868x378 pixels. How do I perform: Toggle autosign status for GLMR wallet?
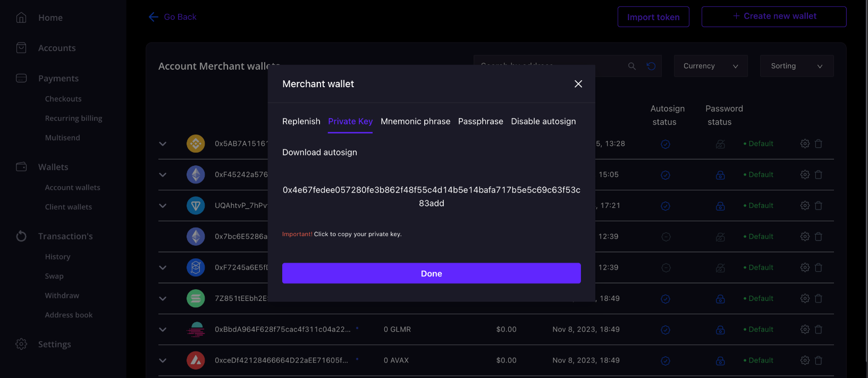pyautogui.click(x=665, y=330)
